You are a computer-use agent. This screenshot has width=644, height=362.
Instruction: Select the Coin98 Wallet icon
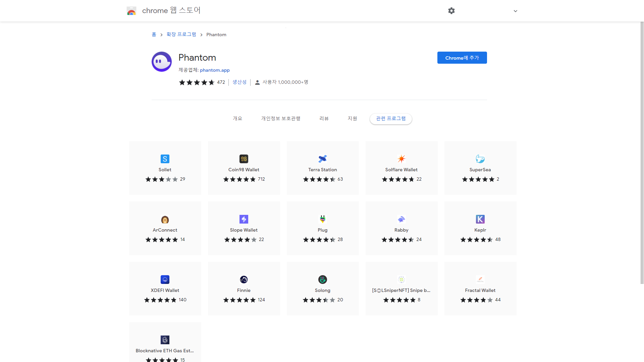coord(244,159)
